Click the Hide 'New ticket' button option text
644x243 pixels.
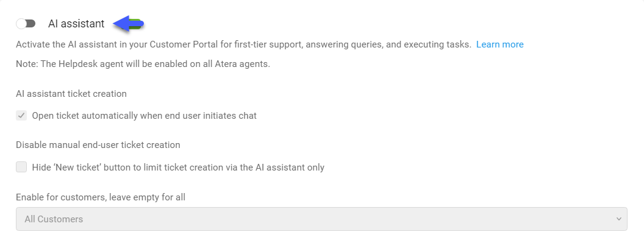[x=178, y=167]
